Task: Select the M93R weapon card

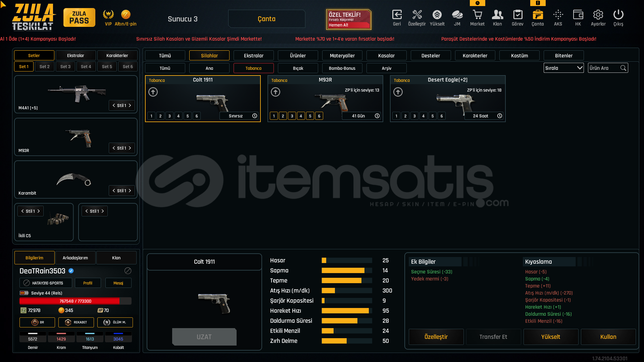Action: coord(325,99)
